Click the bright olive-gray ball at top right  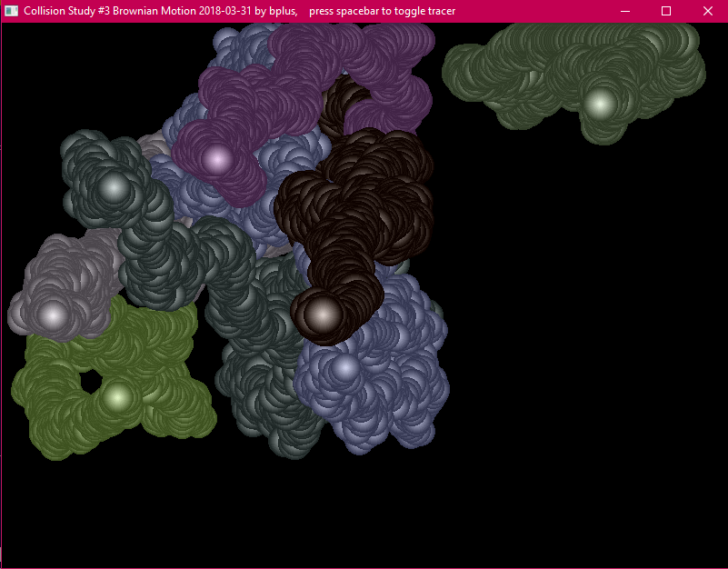(x=599, y=103)
